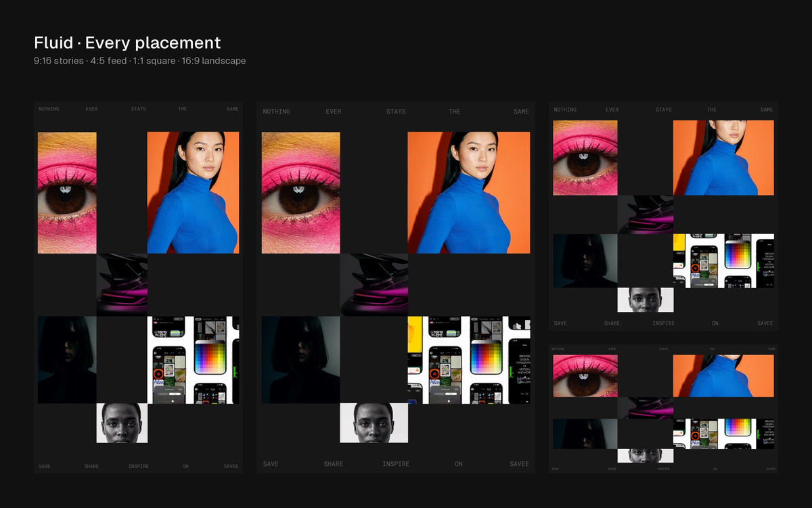Select the pink eye makeup image in the tall stories panel

click(67, 193)
